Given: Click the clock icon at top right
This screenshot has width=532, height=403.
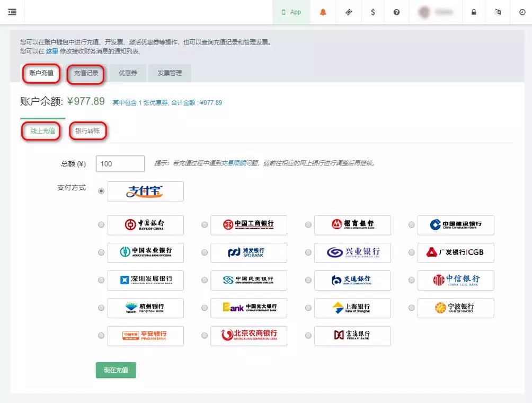Looking at the screenshot, I should (521, 12).
